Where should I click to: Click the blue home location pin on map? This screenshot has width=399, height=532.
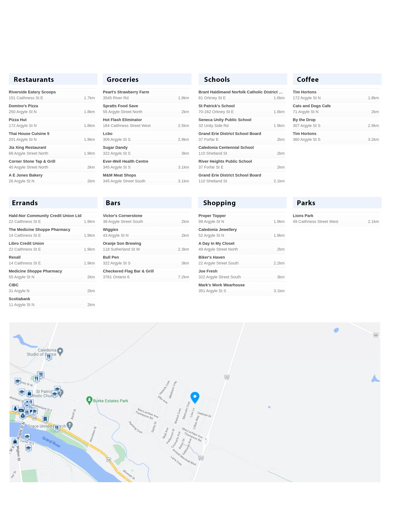195,397
